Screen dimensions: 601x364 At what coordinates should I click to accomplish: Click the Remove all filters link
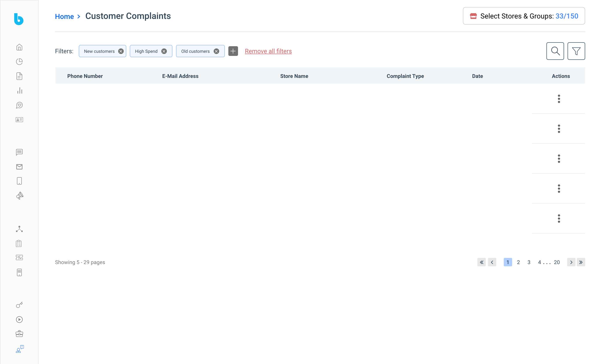[x=268, y=51]
